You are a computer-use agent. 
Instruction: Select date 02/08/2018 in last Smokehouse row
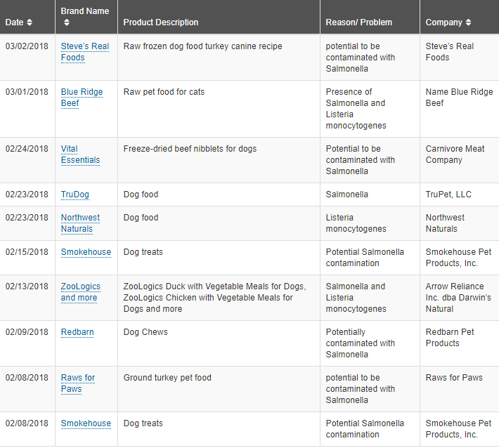tap(27, 423)
